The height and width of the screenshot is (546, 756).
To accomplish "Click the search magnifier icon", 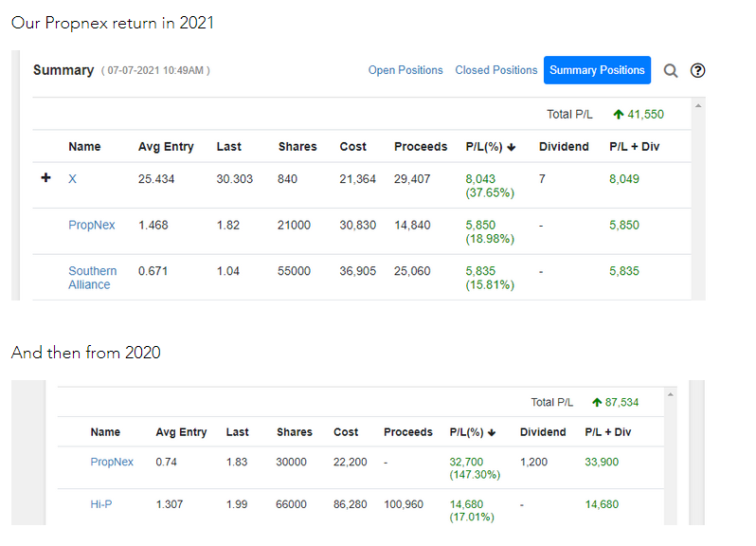I will coord(671,71).
